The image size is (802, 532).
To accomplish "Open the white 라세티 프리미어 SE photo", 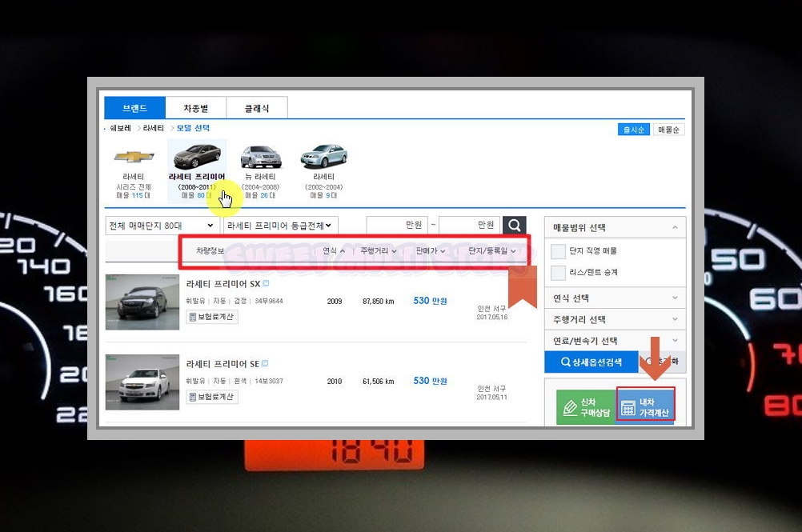I will (142, 382).
